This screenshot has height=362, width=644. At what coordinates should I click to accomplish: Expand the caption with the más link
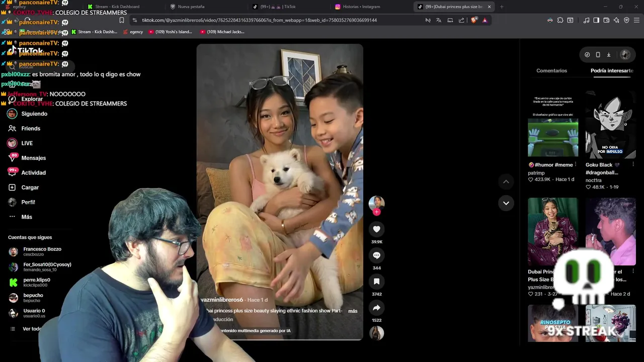(x=353, y=311)
